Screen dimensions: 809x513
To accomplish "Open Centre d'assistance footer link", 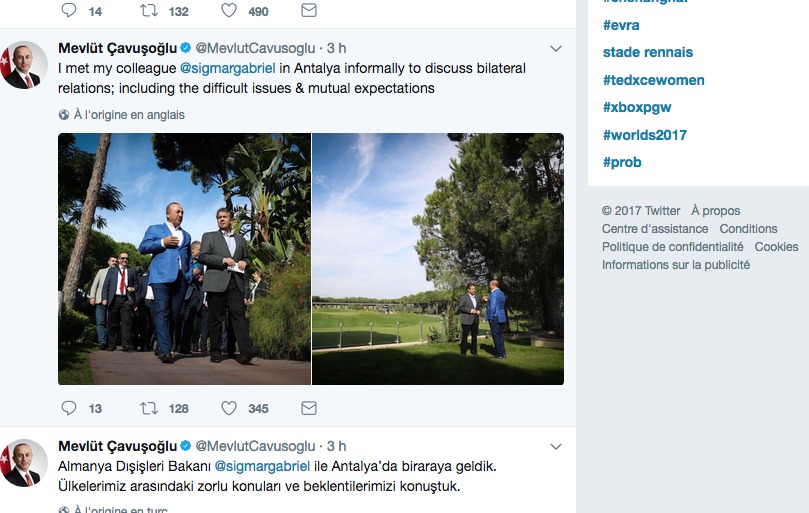I will (x=655, y=229).
